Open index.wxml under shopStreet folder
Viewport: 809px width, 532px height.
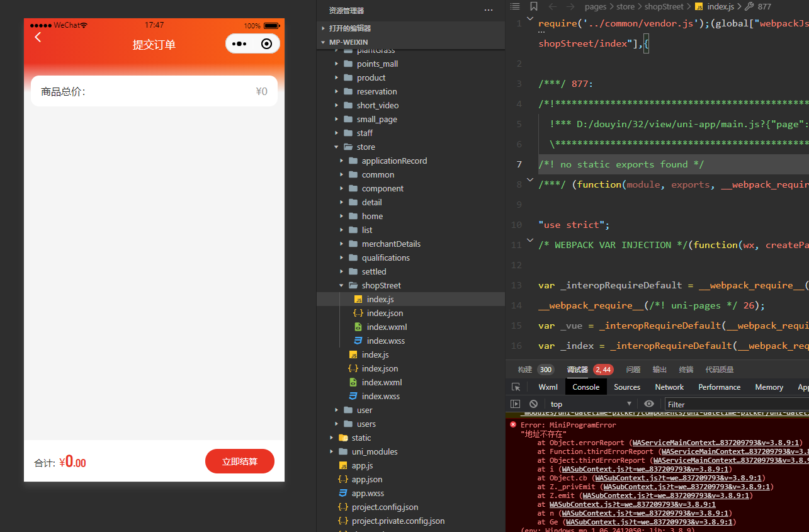click(387, 327)
